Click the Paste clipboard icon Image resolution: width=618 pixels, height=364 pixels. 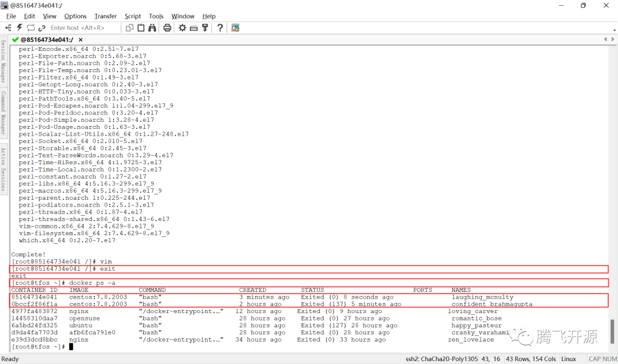tap(141, 27)
